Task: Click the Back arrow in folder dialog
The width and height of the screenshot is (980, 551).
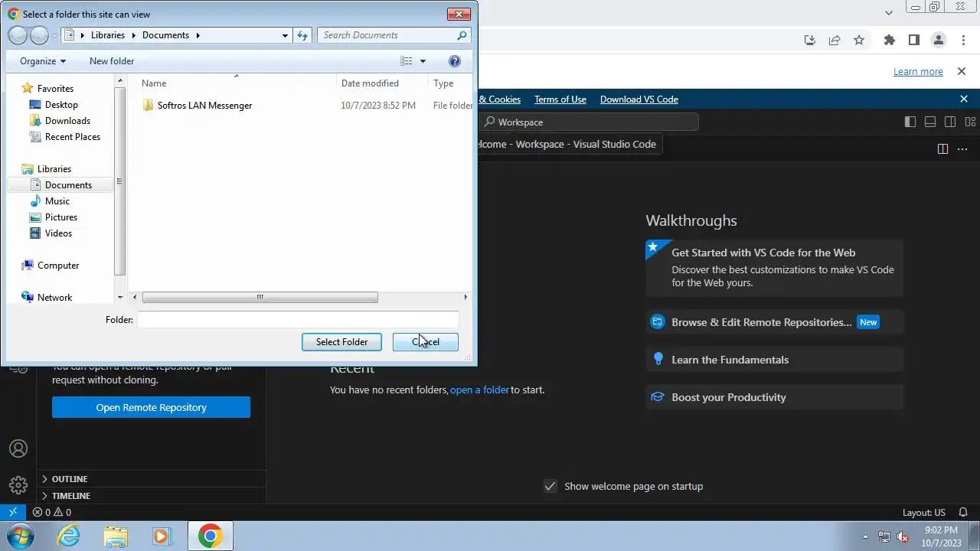Action: 18,35
